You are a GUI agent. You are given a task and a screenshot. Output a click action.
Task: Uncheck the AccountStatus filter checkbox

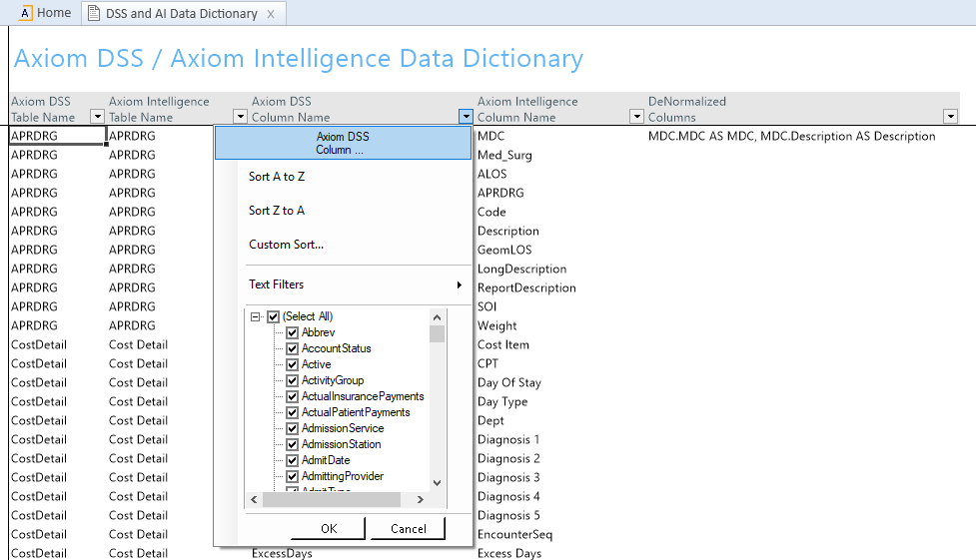[292, 348]
